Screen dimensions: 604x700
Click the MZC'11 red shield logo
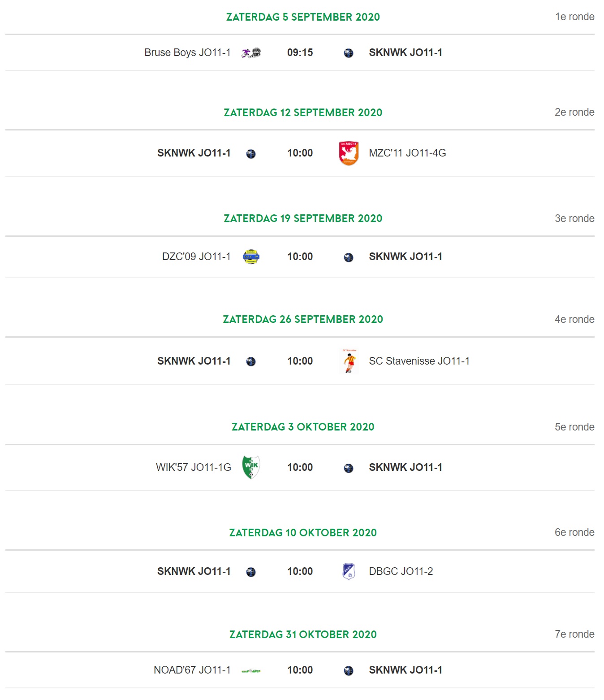click(x=349, y=153)
